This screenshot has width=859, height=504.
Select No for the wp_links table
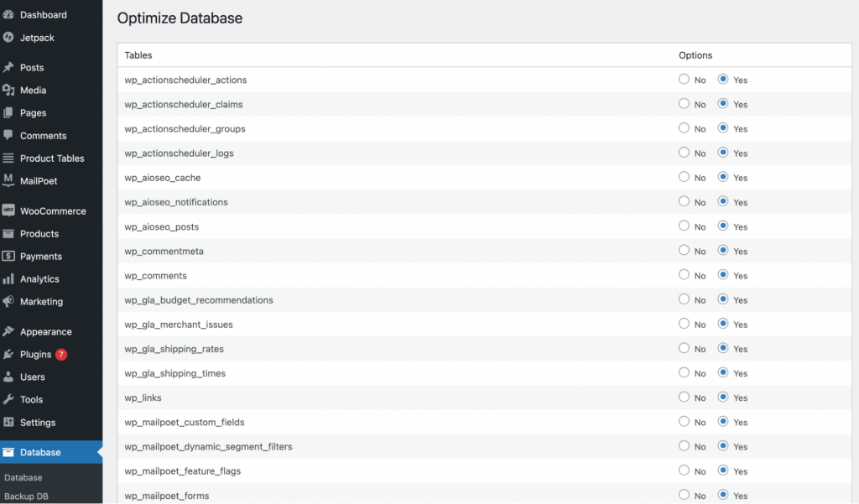[685, 397]
